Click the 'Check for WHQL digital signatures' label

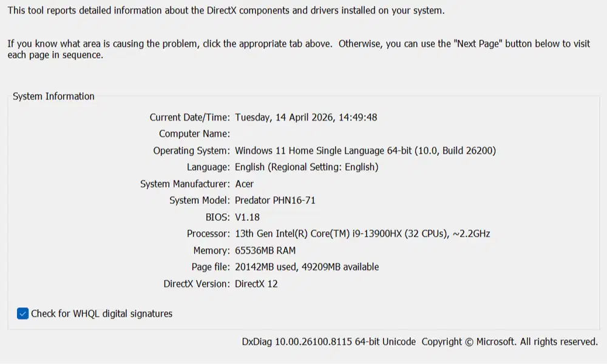coord(101,314)
